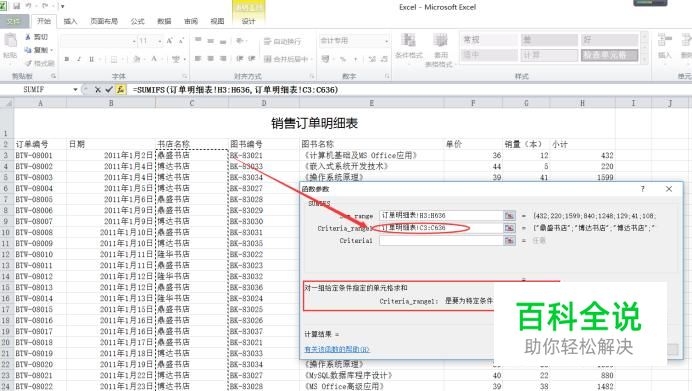Open the font name dropdown

(134, 41)
